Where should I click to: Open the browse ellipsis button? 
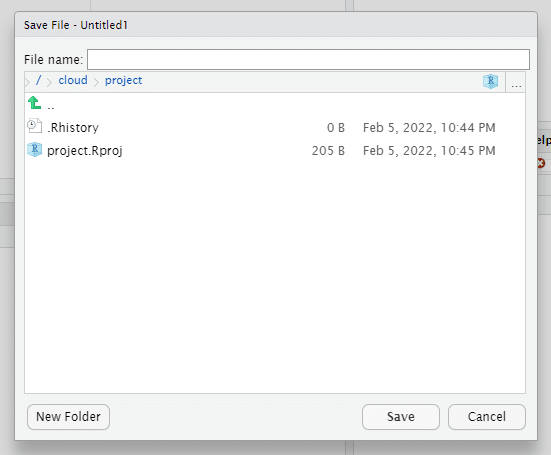point(516,82)
